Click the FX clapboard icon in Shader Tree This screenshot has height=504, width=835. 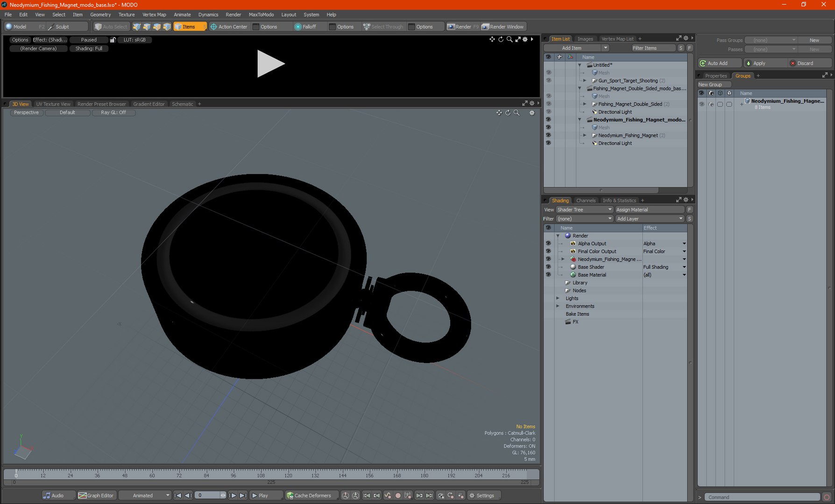pos(568,322)
